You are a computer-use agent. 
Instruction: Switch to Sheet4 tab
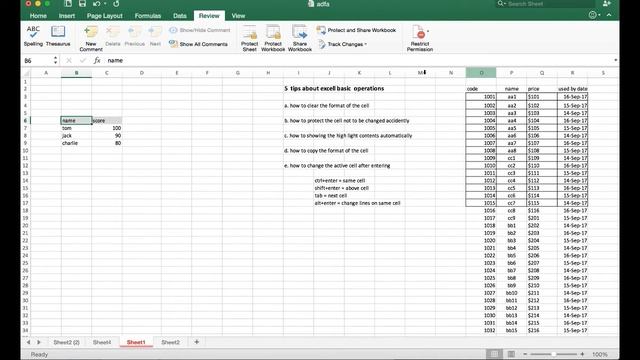point(102,342)
